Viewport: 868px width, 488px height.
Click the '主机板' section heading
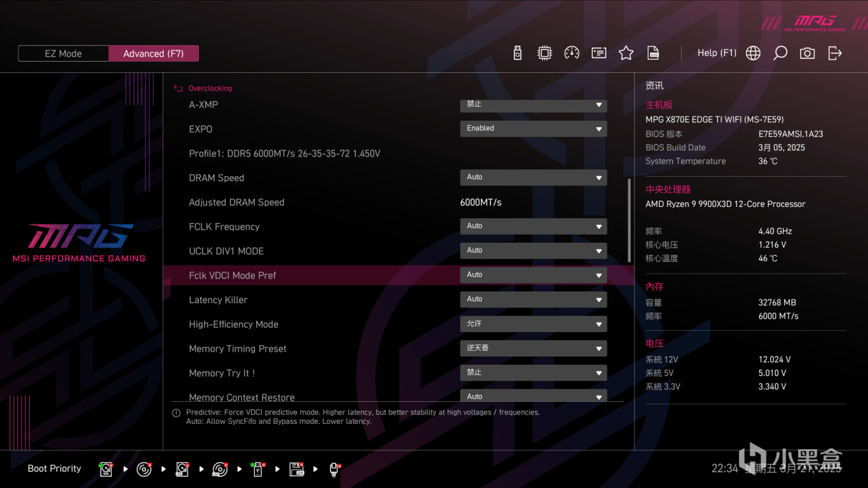[659, 105]
